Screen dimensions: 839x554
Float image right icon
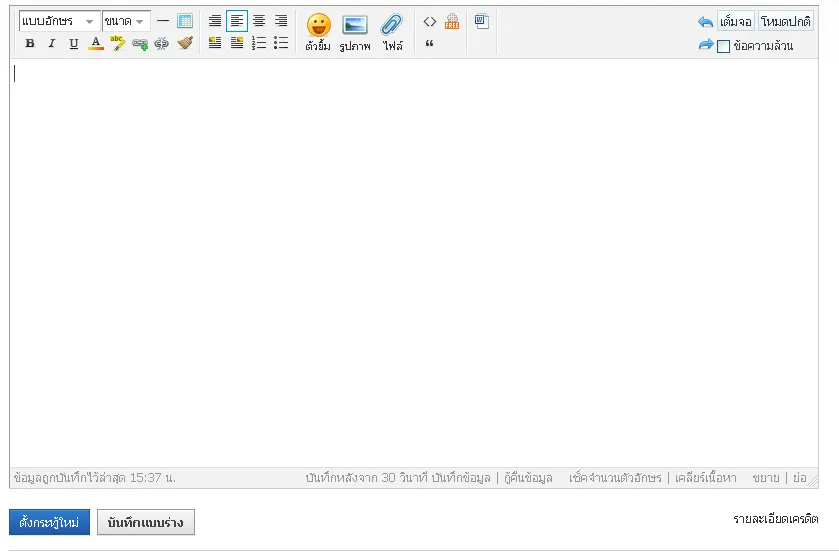coord(237,43)
